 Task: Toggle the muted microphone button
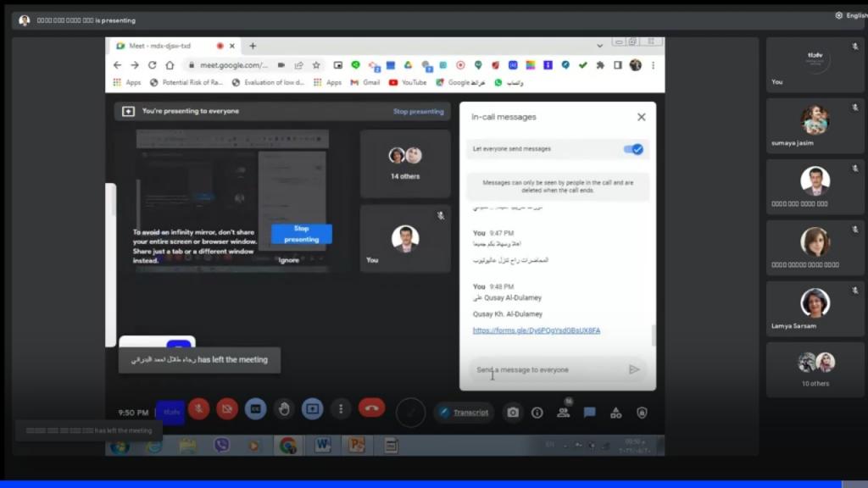(x=198, y=409)
